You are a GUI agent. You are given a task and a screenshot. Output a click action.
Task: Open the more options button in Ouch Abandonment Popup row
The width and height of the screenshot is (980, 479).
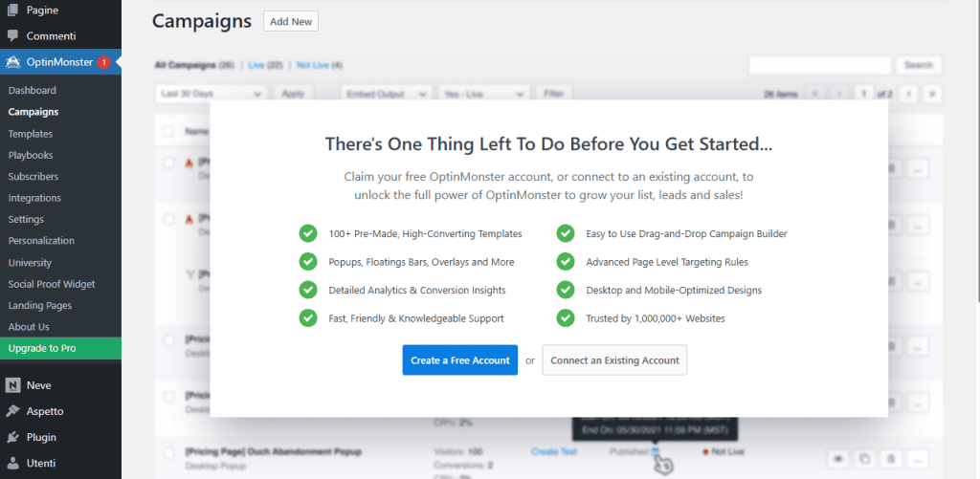[x=918, y=459]
